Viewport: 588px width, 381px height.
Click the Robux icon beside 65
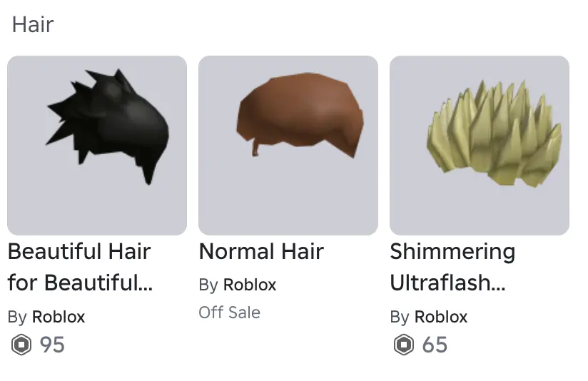pos(404,345)
